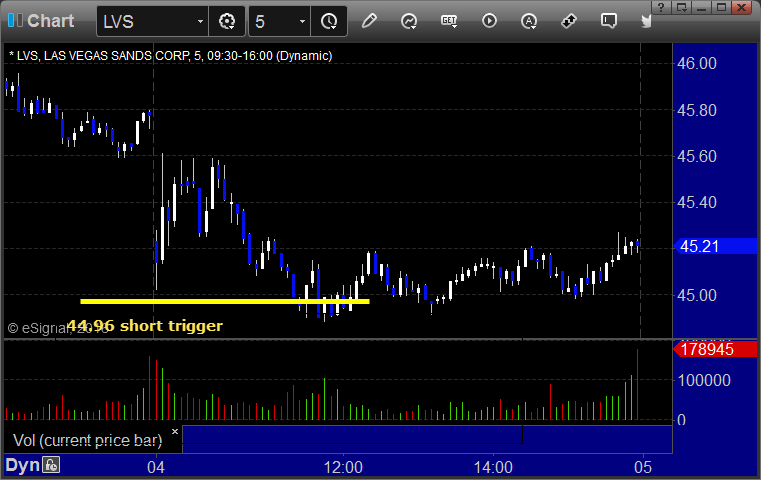The width and height of the screenshot is (761, 480).
Task: Open the comment bubble icon
Action: [609, 21]
